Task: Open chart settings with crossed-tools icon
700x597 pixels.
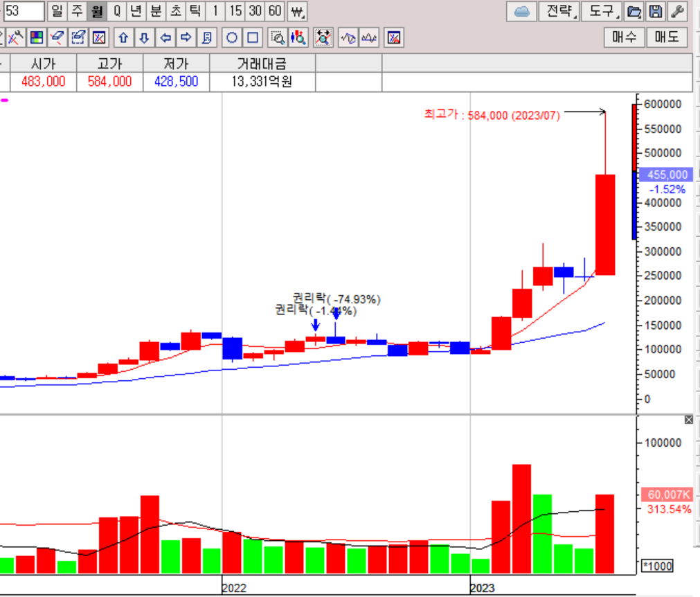Action: pos(16,37)
